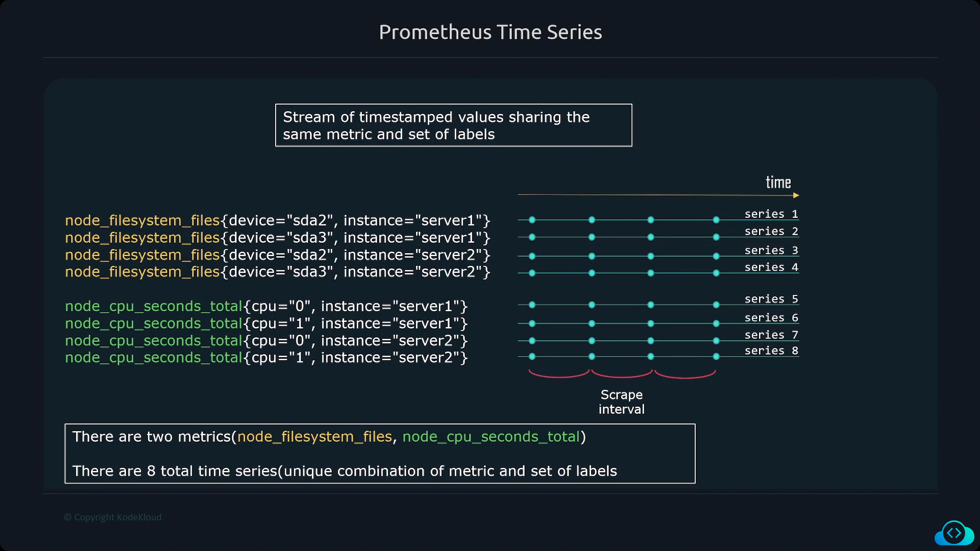Click the first red scrape interval bracket
This screenshot has height=551, width=980.
(x=559, y=374)
